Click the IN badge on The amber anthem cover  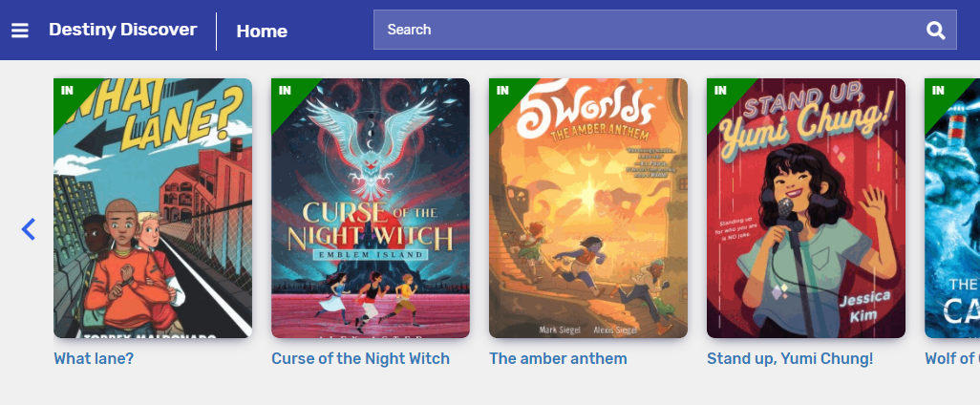[502, 91]
